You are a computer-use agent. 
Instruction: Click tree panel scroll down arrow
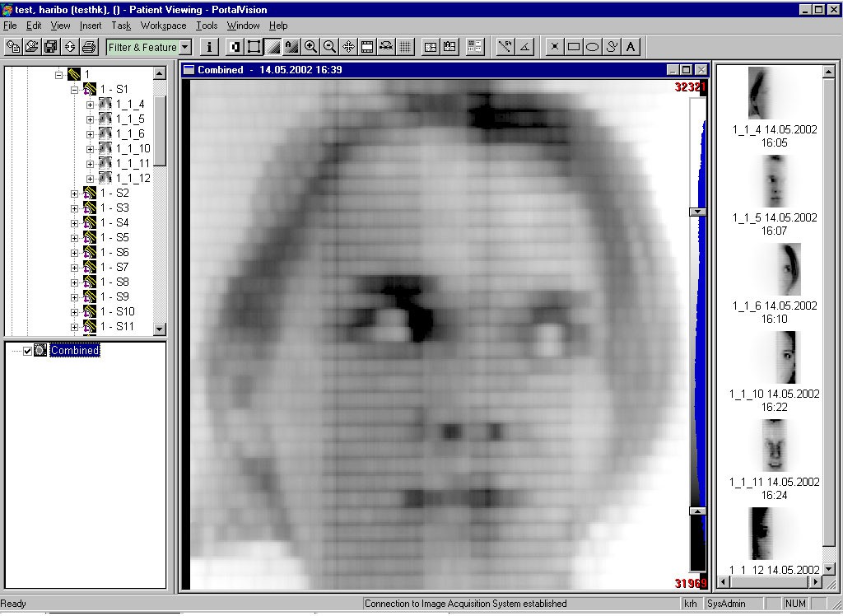click(160, 329)
